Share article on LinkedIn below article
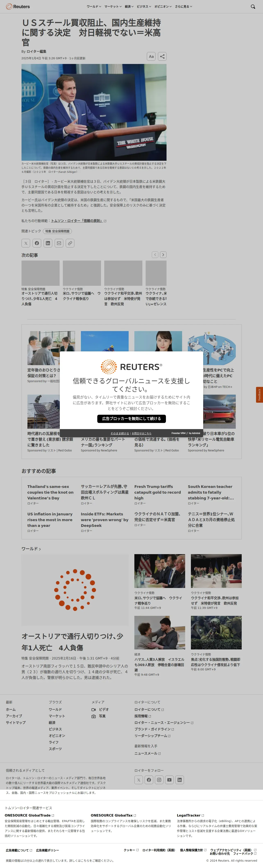The height and width of the screenshot is (868, 263). click(x=48, y=243)
